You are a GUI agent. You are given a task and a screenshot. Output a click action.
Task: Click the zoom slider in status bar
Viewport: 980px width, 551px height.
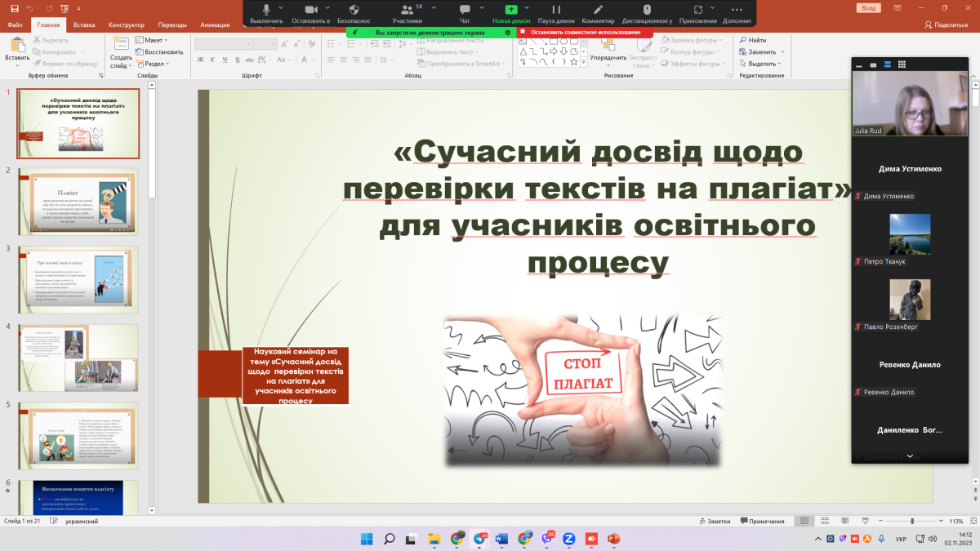(x=912, y=522)
